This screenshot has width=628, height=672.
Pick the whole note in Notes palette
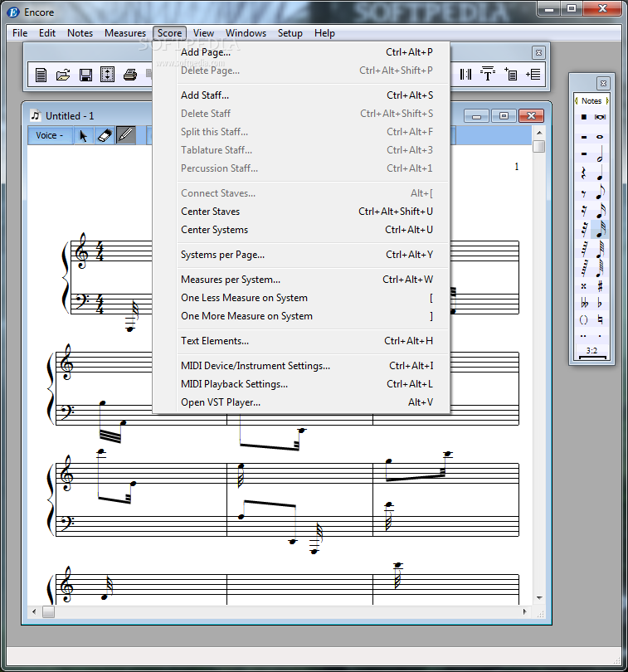pyautogui.click(x=600, y=137)
